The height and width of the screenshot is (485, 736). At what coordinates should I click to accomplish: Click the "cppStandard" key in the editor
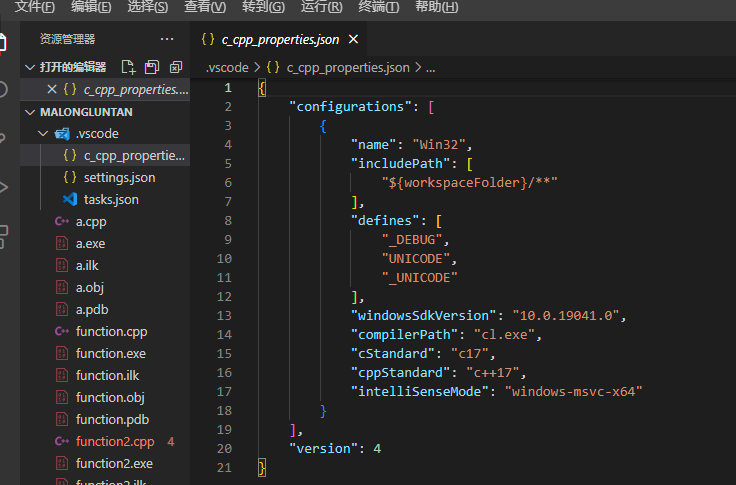[400, 373]
